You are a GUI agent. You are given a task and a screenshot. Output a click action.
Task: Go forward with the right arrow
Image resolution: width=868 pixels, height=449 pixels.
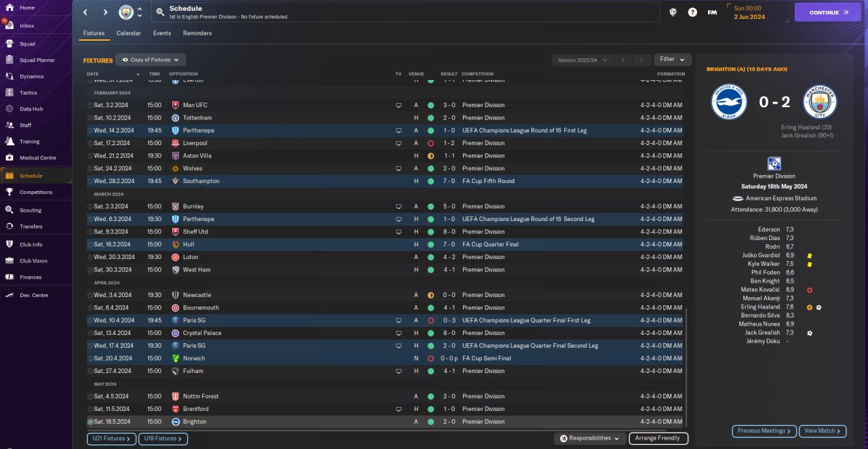point(105,12)
